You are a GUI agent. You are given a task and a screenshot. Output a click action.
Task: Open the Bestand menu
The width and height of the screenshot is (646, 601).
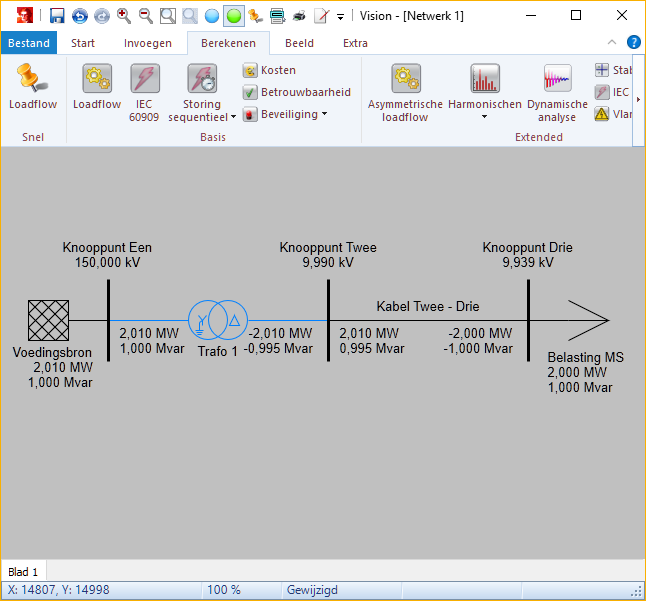29,43
